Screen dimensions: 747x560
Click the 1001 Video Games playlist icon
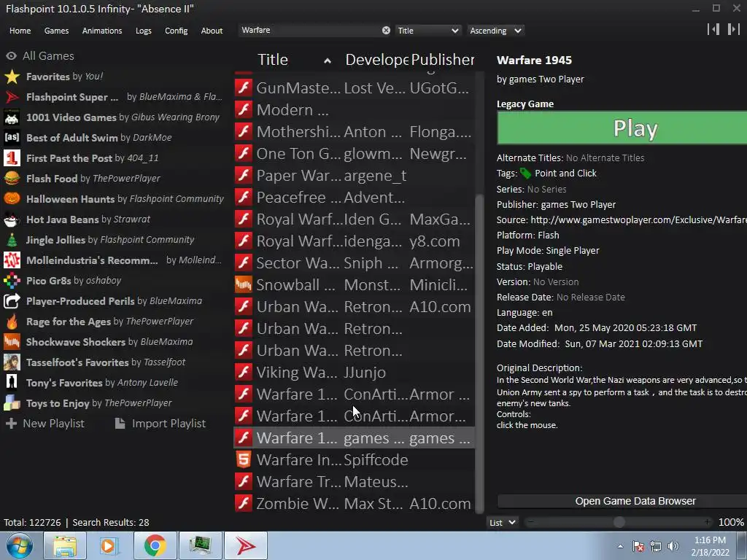tap(12, 117)
